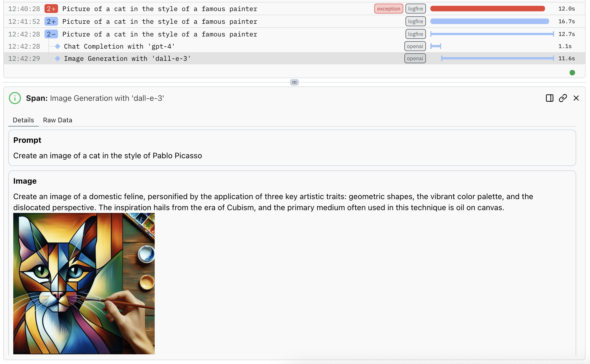This screenshot has width=590, height=364.
Task: Toggle the split panel layout icon
Action: [x=549, y=98]
